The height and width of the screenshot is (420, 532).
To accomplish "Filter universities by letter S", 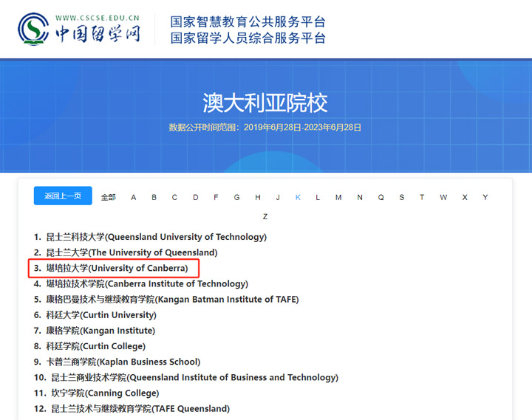I will [402, 197].
